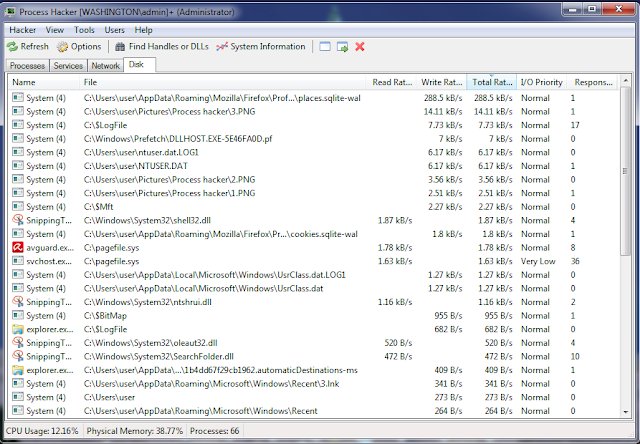Click System icon on the UsrClass.dat.LOG1 row
The image size is (640, 444).
(18, 274)
